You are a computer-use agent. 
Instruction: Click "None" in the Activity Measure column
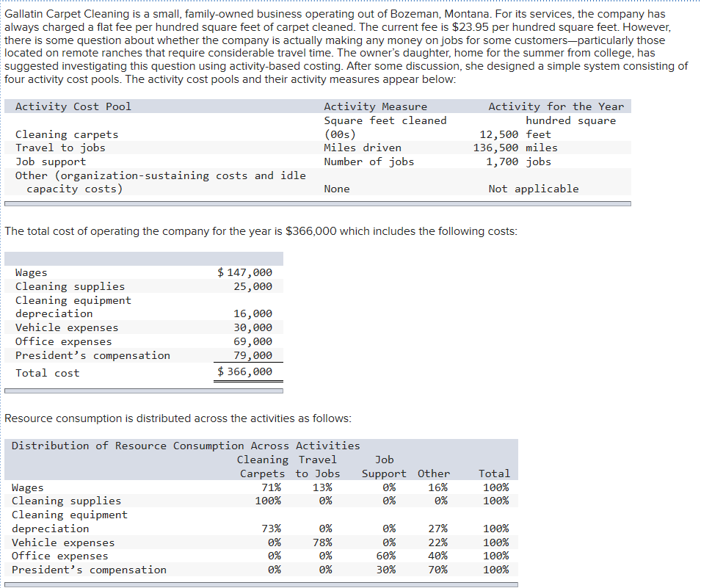(x=337, y=189)
